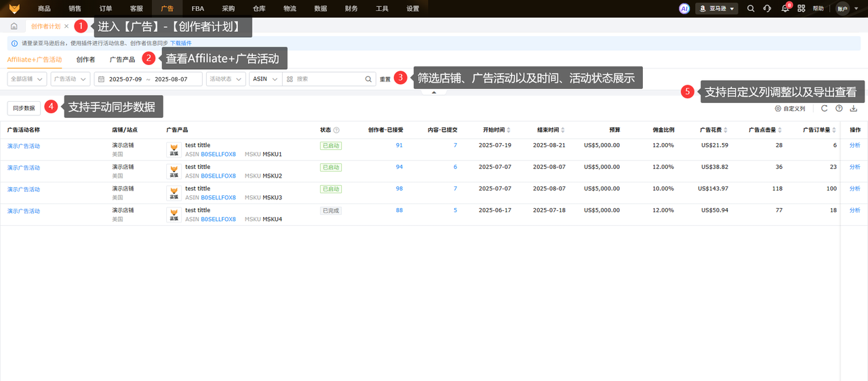Open the apps grid icon in top bar

pos(802,8)
